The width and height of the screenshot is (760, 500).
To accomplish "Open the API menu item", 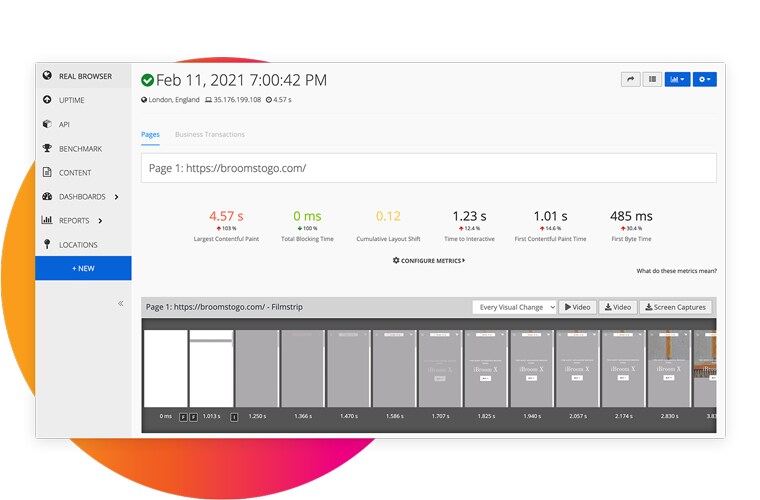I will [x=83, y=124].
